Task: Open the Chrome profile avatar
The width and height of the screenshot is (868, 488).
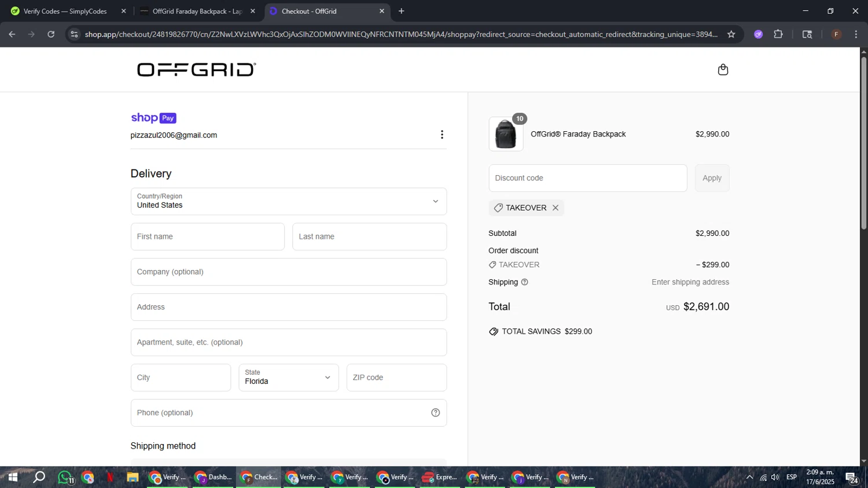Action: point(836,34)
